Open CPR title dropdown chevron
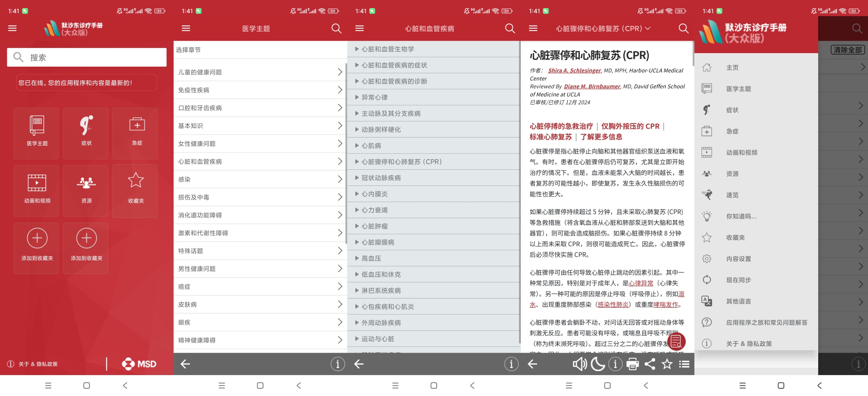The image size is (868, 396). (x=648, y=28)
